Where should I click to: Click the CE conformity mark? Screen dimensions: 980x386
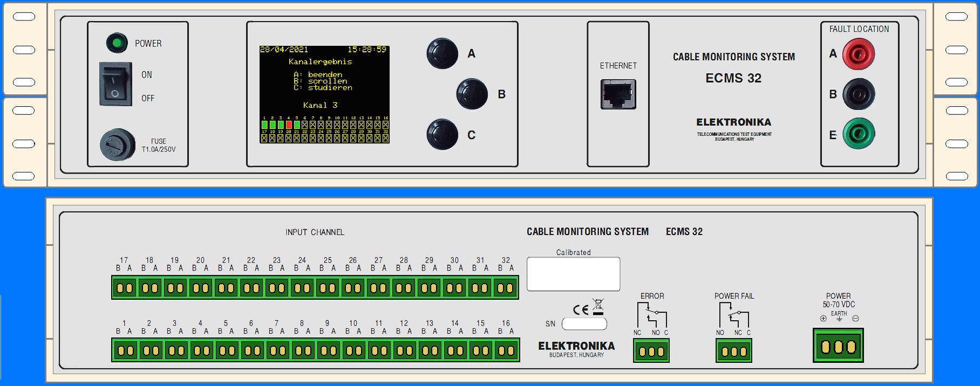click(581, 309)
